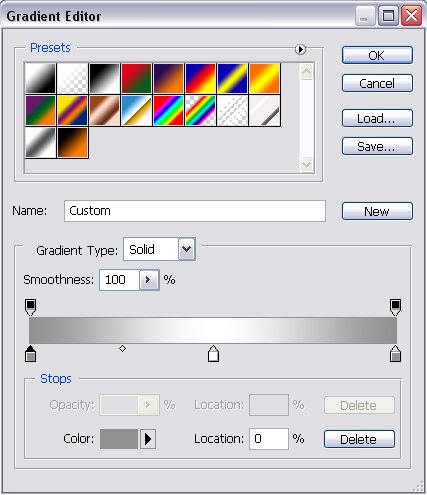Click the midpoint diamond under the gradient bar
Viewport: 427px width, 495px height.
coord(122,349)
